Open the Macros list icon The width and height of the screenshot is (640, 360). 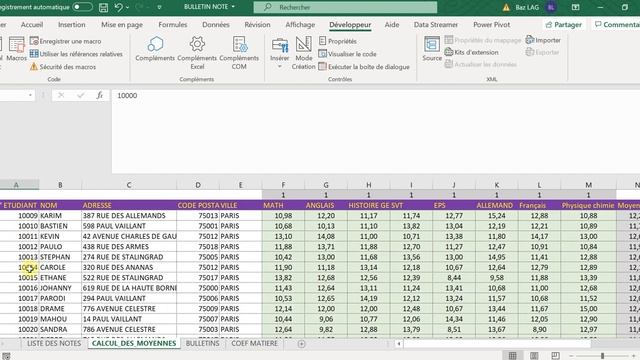click(x=16, y=49)
